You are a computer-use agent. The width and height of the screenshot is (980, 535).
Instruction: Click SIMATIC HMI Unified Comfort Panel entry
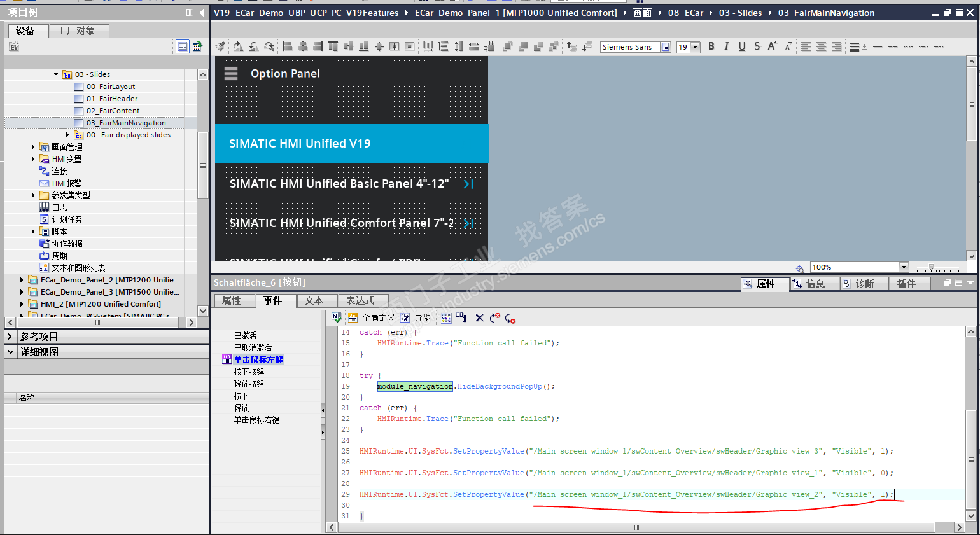pyautogui.click(x=351, y=223)
